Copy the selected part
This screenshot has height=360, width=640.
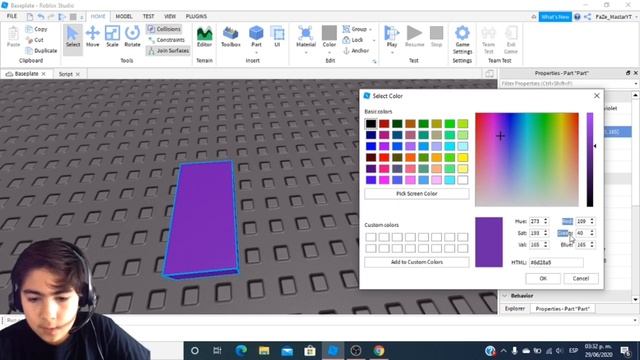point(36,29)
